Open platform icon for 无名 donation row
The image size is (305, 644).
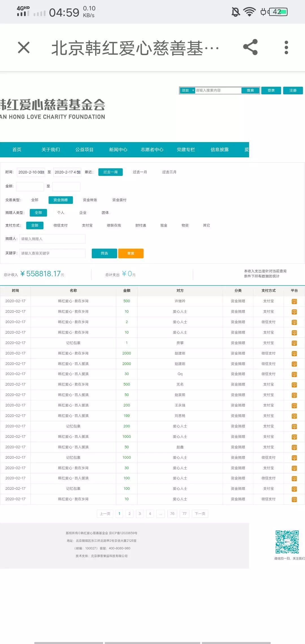[x=294, y=385]
